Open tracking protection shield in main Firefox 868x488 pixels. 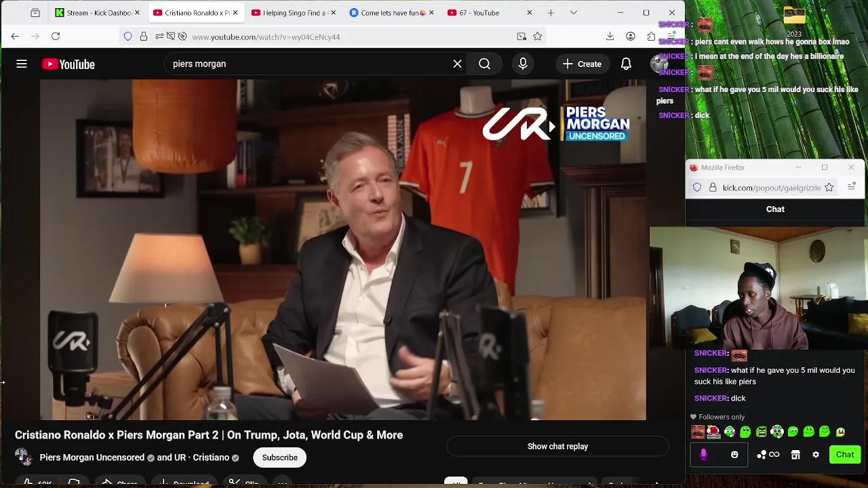(127, 37)
